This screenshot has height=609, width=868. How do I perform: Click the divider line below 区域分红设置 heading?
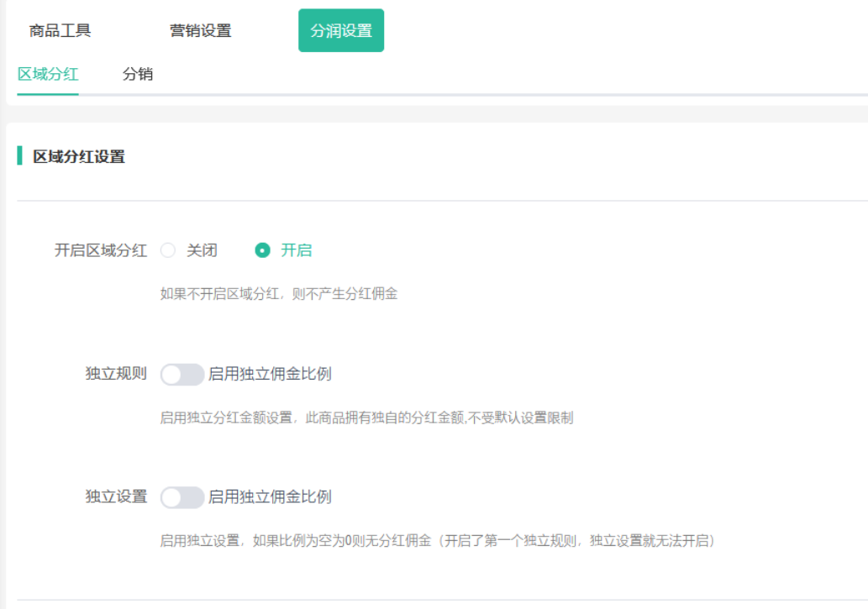(442, 201)
